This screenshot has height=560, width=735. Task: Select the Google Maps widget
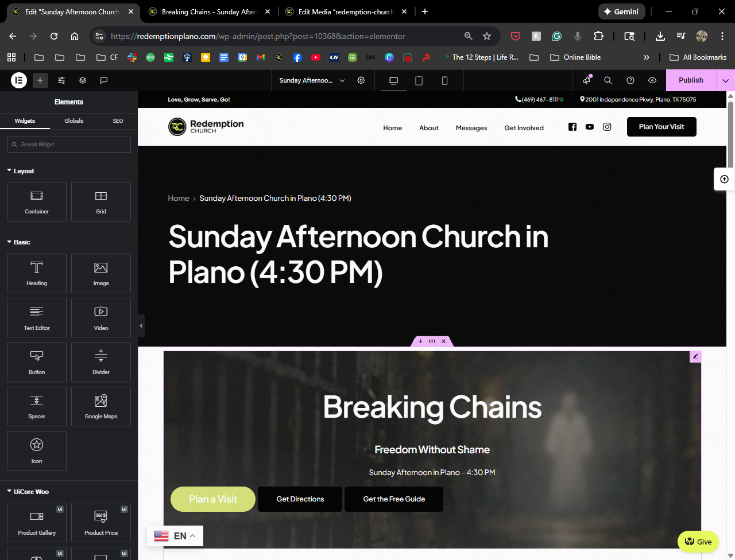[101, 406]
